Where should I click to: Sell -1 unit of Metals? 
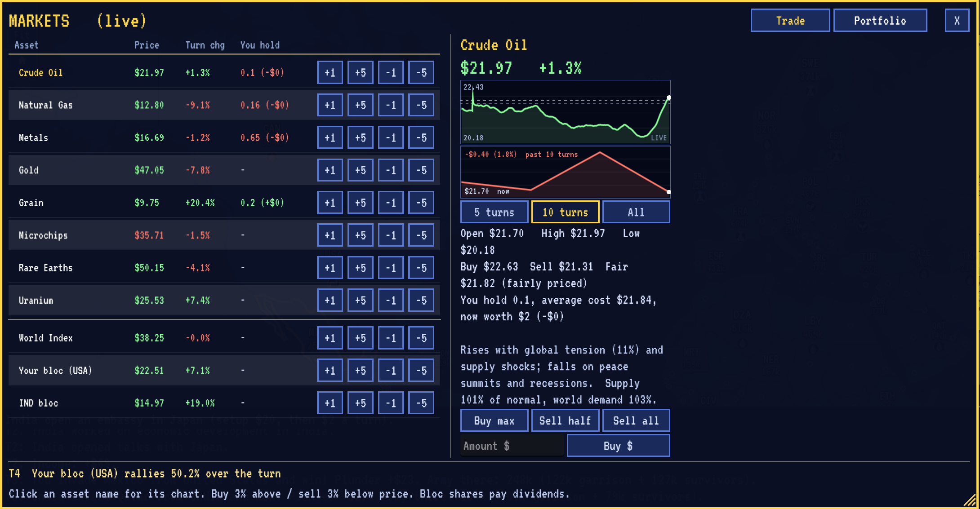[391, 137]
